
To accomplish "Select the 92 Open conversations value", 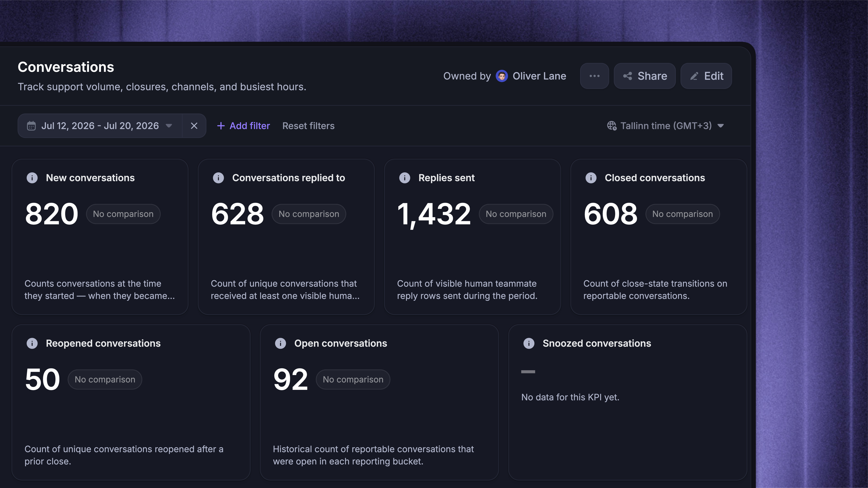I will pyautogui.click(x=290, y=380).
